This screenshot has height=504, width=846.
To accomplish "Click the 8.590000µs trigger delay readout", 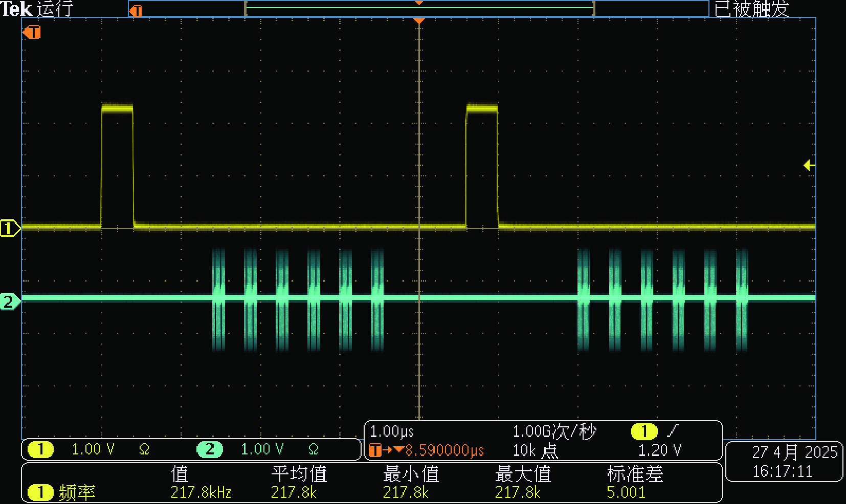I will (444, 450).
